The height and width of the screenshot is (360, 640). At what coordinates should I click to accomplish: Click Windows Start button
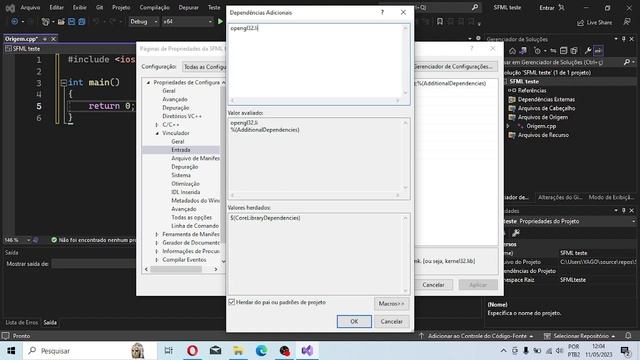[11, 351]
